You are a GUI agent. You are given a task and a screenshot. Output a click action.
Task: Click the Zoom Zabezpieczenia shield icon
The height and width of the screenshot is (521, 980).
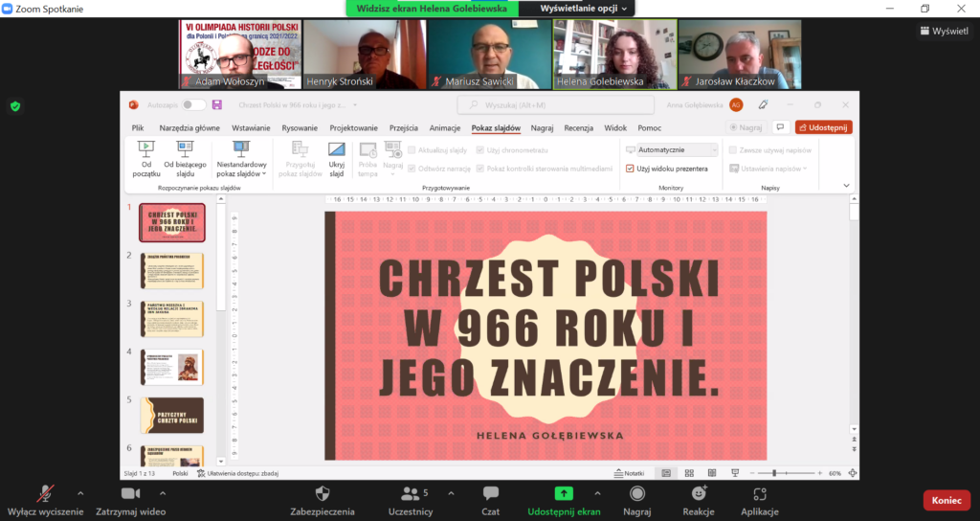(x=323, y=493)
